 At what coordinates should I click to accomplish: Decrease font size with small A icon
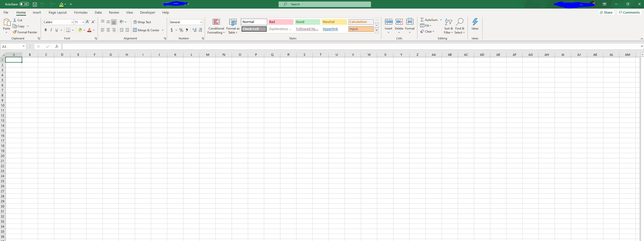93,22
